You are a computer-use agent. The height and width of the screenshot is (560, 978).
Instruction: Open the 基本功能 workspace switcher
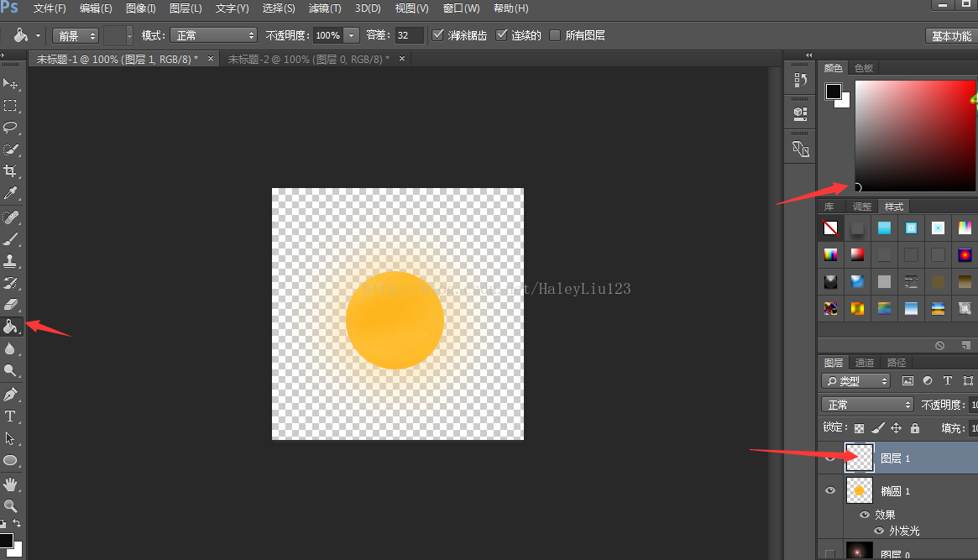click(951, 35)
